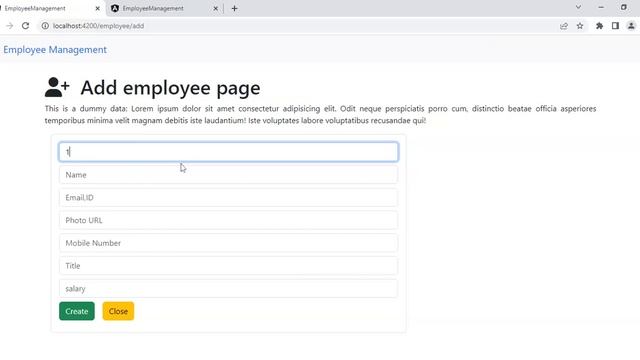640x360 pixels.
Task: Click the Mobile Number field
Action: (x=229, y=243)
